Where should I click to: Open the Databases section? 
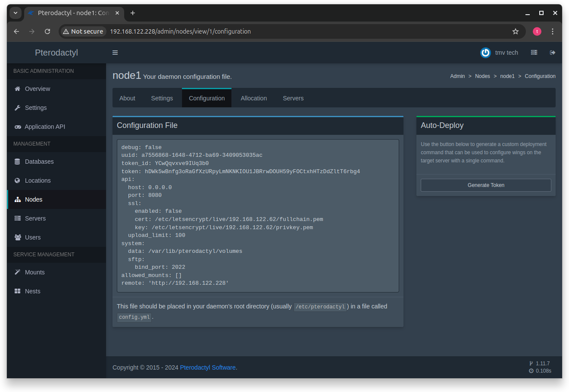39,162
